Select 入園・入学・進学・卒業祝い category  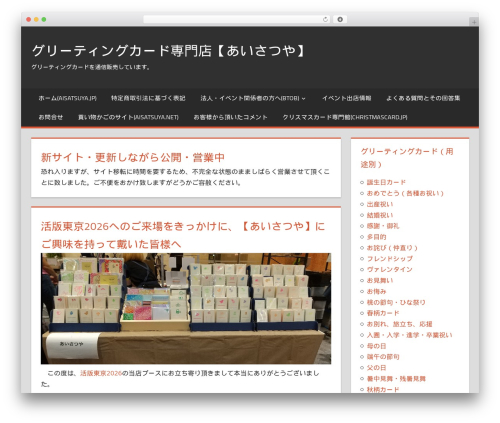[410, 335]
